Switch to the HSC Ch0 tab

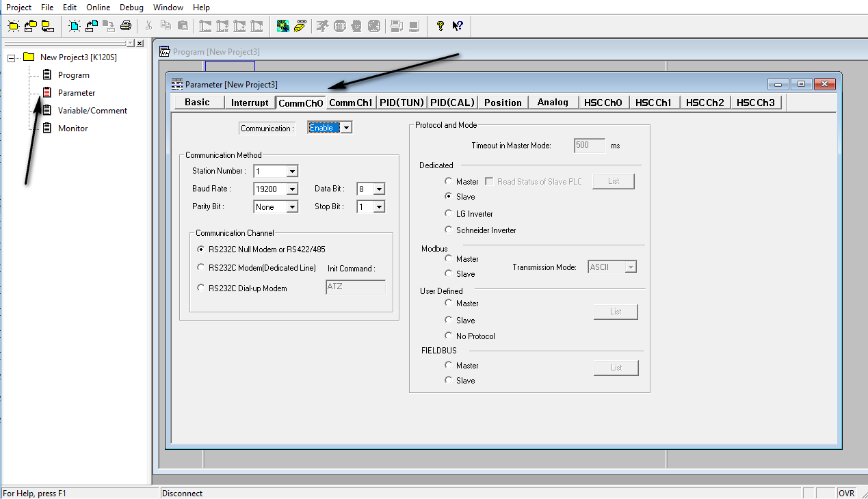[x=603, y=103]
